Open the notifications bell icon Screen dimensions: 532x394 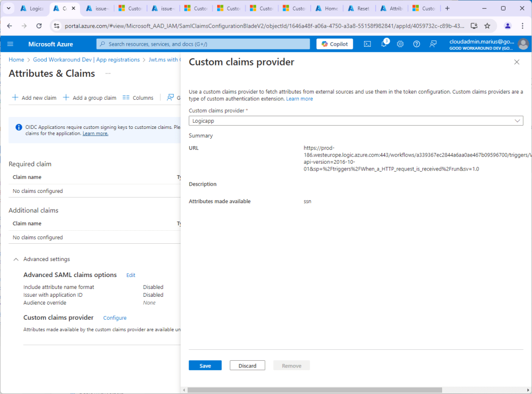point(383,44)
